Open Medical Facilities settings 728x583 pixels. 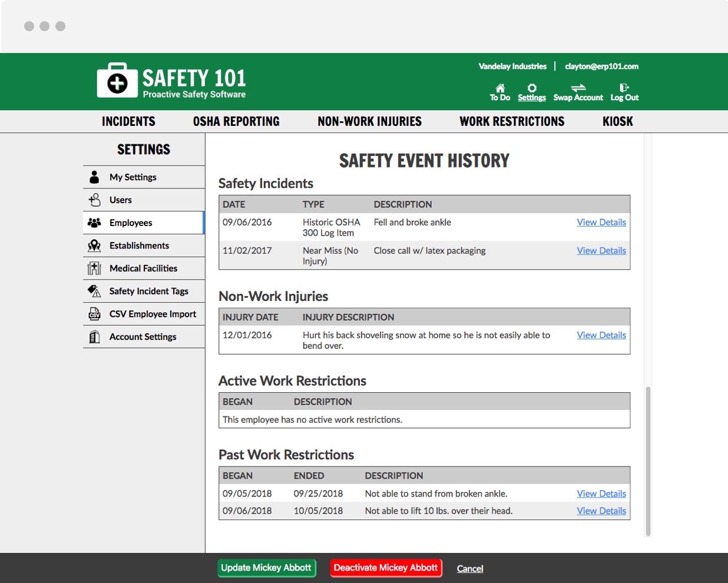click(144, 269)
